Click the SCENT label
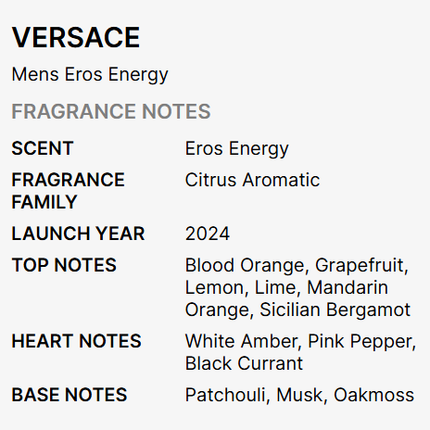Viewport: 430px width, 430px height. [x=42, y=148]
